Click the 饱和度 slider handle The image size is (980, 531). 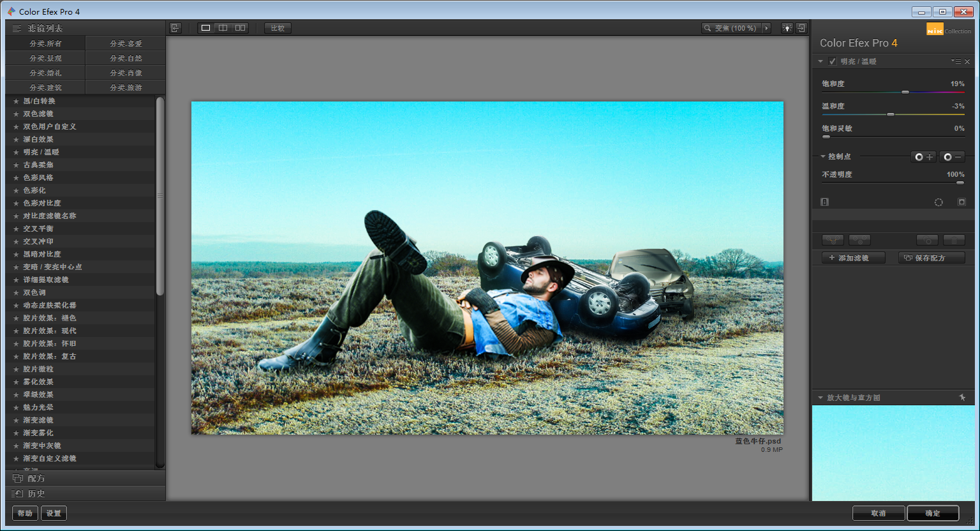click(x=905, y=93)
